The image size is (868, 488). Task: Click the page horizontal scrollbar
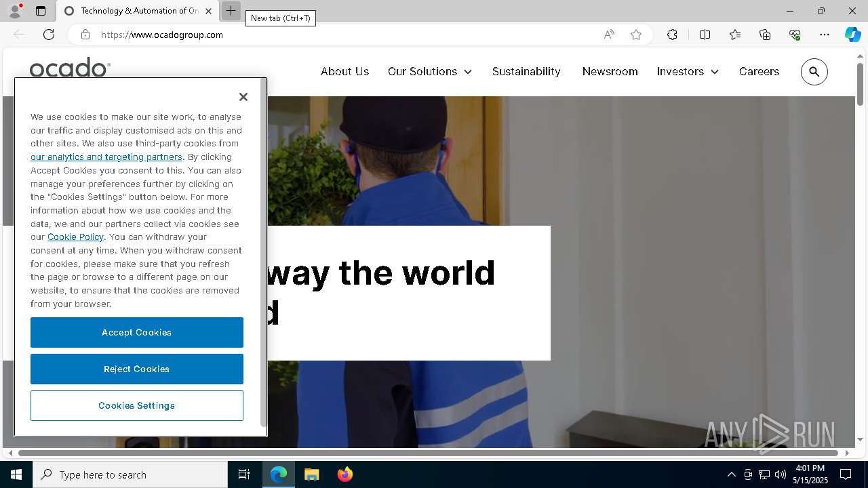pos(429,453)
